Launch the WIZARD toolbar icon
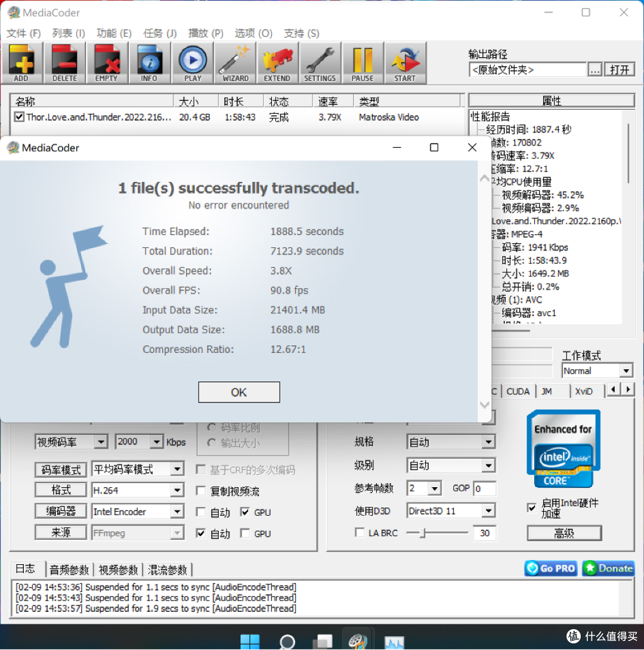This screenshot has height=650, width=644. (x=235, y=63)
